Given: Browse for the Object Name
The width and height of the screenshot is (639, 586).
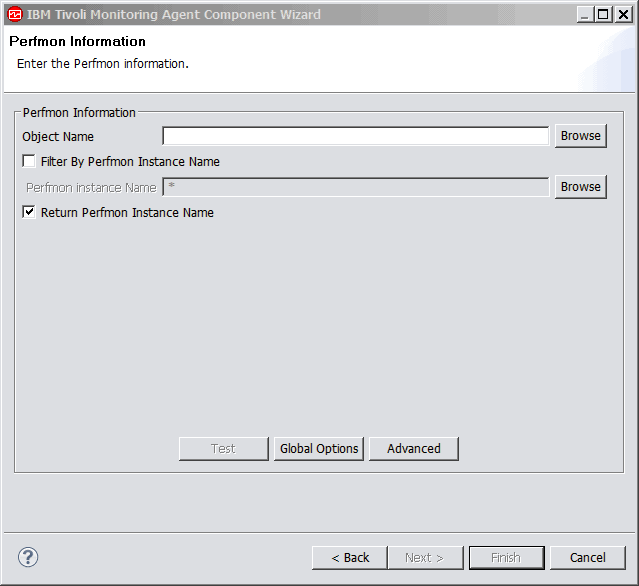Looking at the screenshot, I should pyautogui.click(x=581, y=136).
